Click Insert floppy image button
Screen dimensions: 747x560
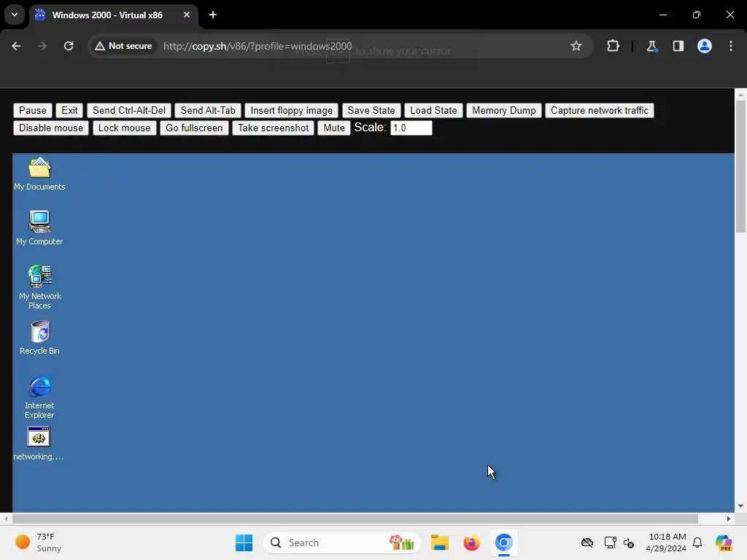[x=292, y=111]
